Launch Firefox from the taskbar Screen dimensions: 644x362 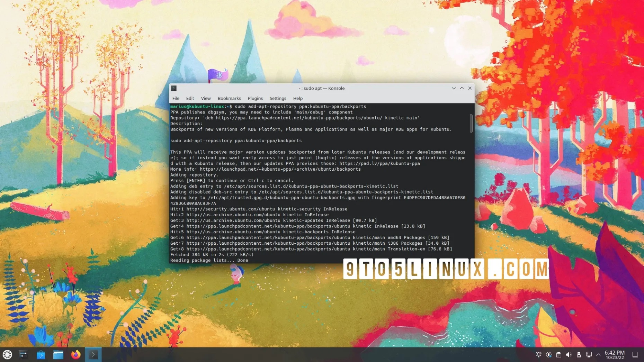pyautogui.click(x=76, y=354)
